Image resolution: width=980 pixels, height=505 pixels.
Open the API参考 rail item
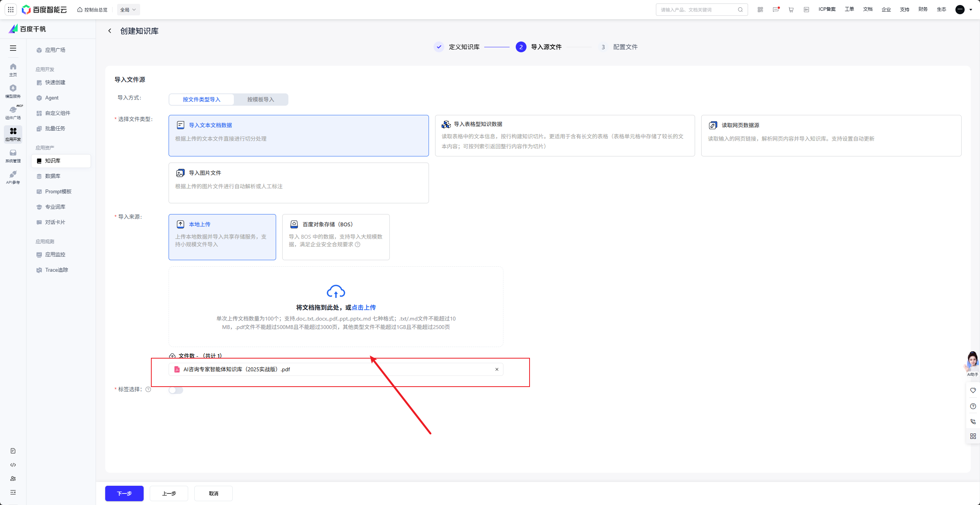[13, 177]
